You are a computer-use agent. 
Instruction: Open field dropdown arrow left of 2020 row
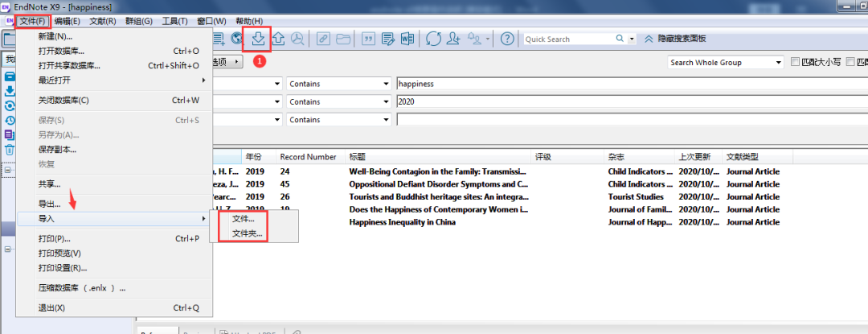point(277,101)
